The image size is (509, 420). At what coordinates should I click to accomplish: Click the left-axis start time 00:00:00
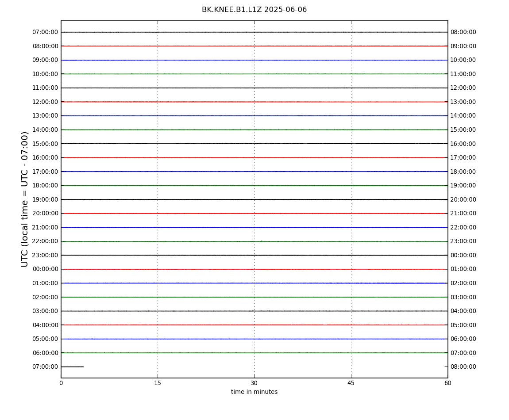point(46,269)
